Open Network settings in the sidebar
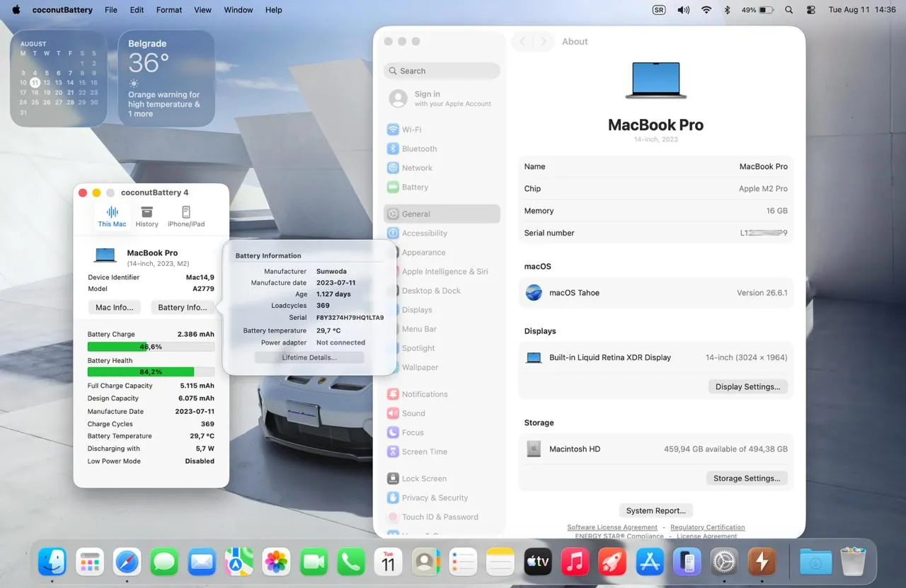Image resolution: width=906 pixels, height=588 pixels. 442,168
